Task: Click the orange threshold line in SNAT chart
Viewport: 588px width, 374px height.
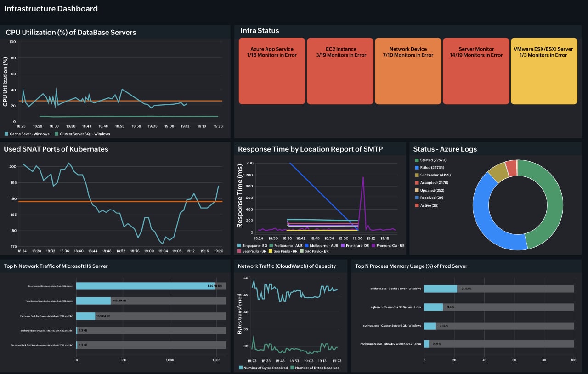Action: 121,201
